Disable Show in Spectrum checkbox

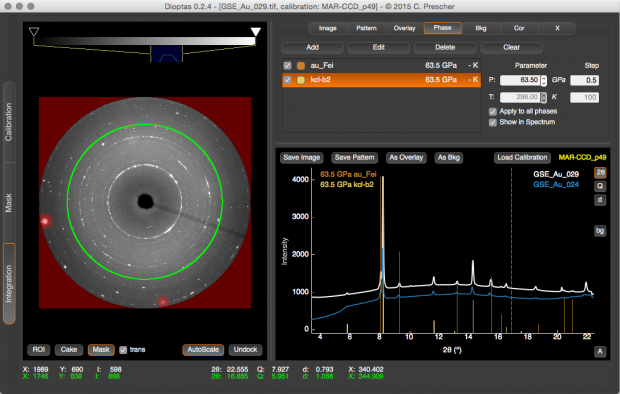click(493, 122)
